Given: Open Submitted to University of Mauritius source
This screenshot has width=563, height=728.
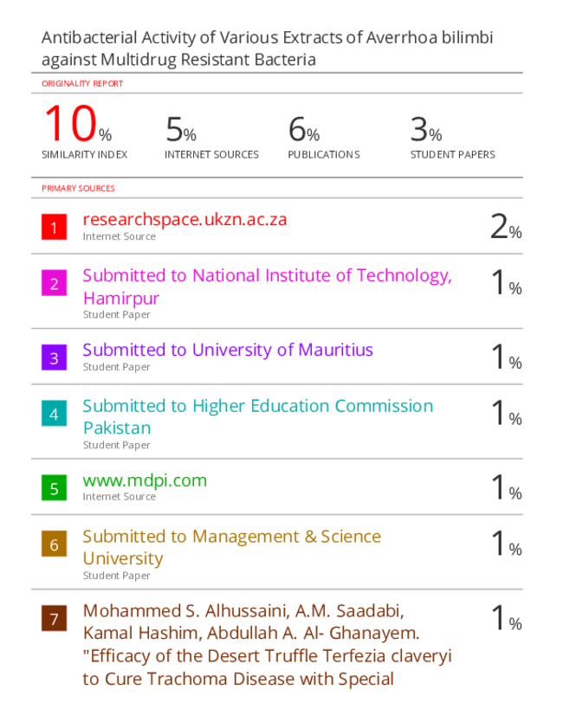Looking at the screenshot, I should [228, 350].
